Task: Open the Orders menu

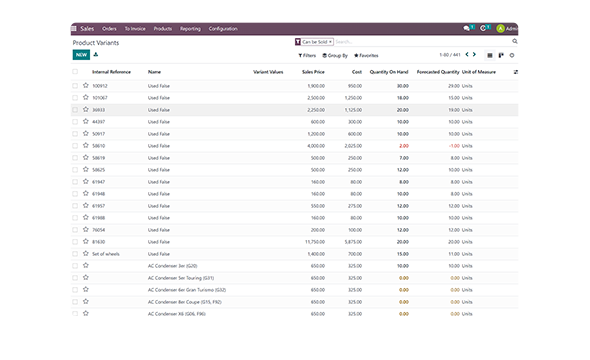Action: click(109, 29)
